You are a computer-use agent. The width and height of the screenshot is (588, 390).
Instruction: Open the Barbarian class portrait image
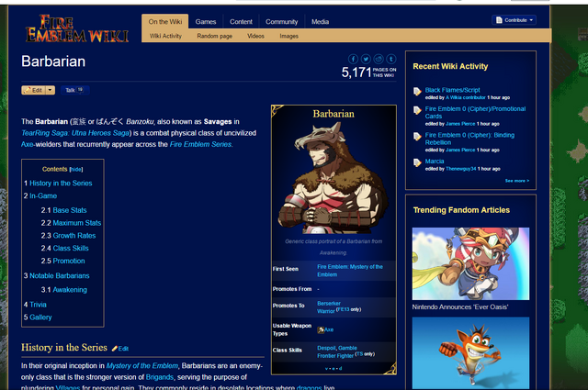point(334,177)
